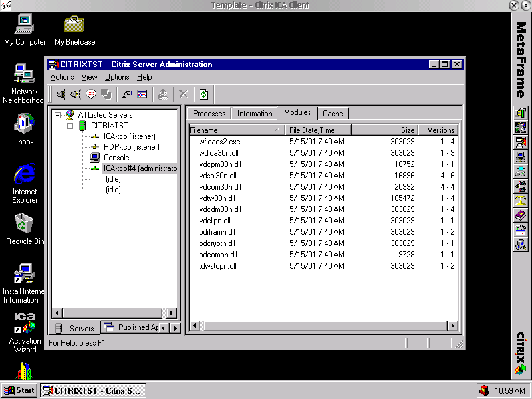Click the hammer tools icon on MetaFrame bar

(521, 112)
